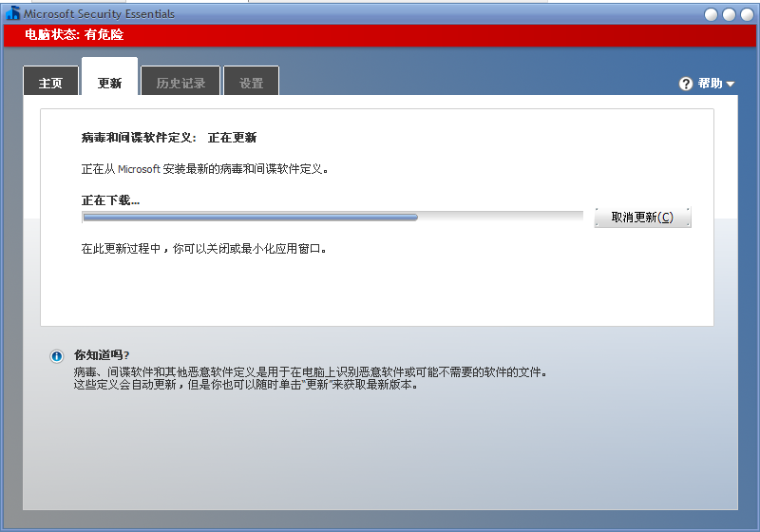Click the middle round window control button
This screenshot has height=532, width=760.
pos(729,14)
